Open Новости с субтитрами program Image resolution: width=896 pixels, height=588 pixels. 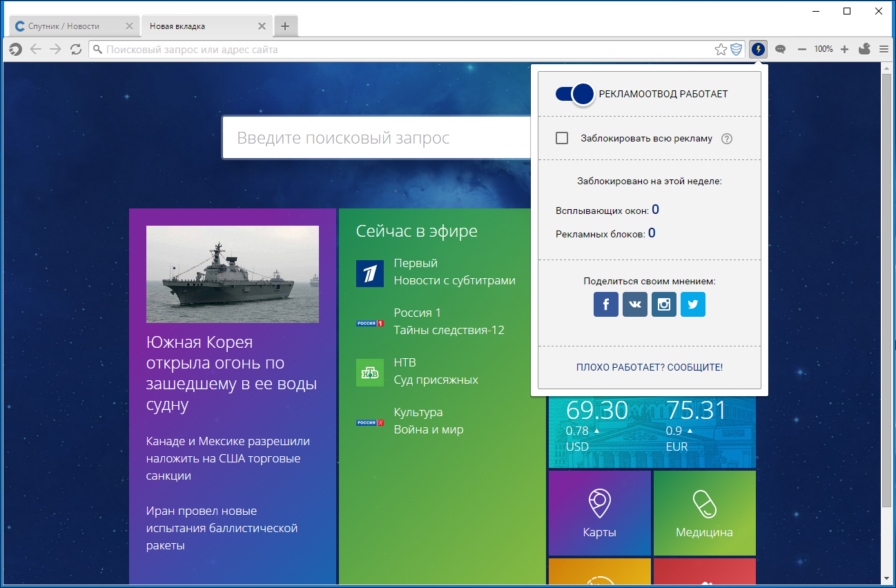click(455, 280)
